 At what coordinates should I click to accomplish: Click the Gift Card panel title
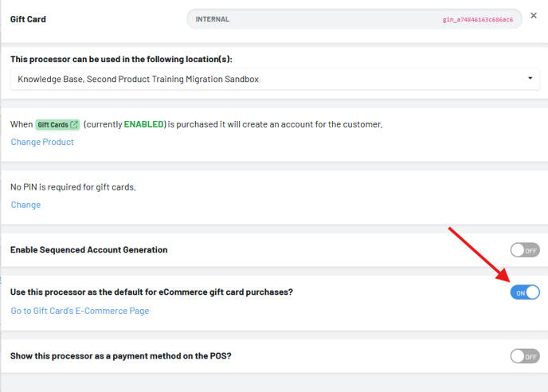(x=28, y=19)
